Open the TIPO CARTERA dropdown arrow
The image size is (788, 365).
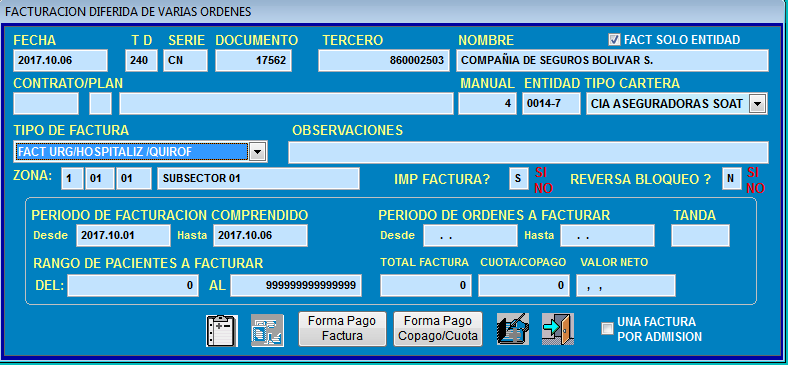[x=758, y=104]
